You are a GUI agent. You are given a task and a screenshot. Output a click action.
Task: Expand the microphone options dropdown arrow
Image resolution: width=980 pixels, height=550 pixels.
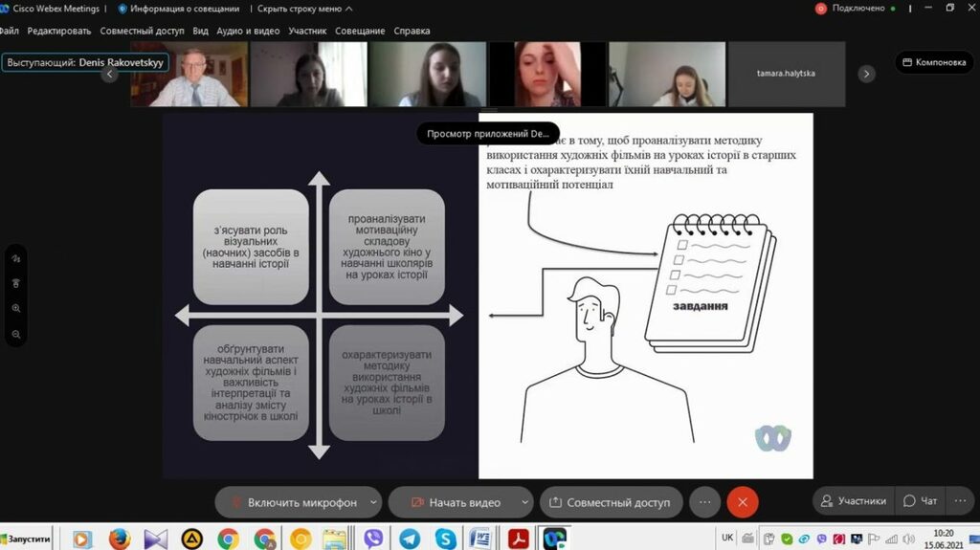(373, 502)
